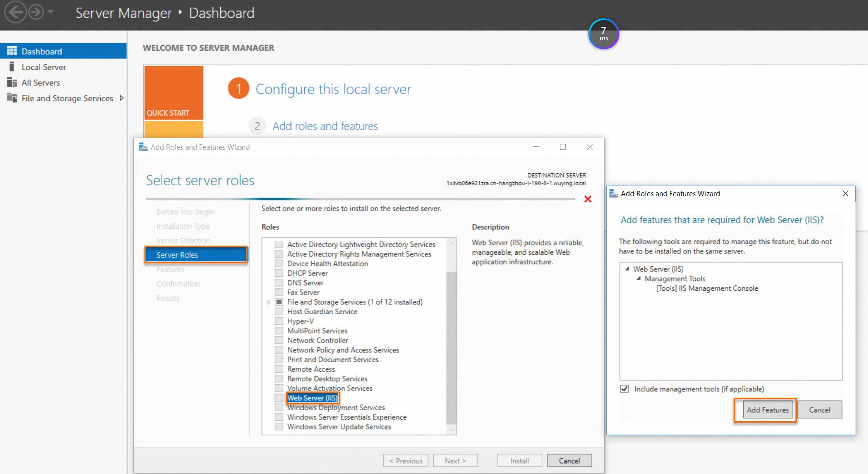Click the wizard icon beside the Select server roles window title
868x474 pixels.
(x=143, y=147)
